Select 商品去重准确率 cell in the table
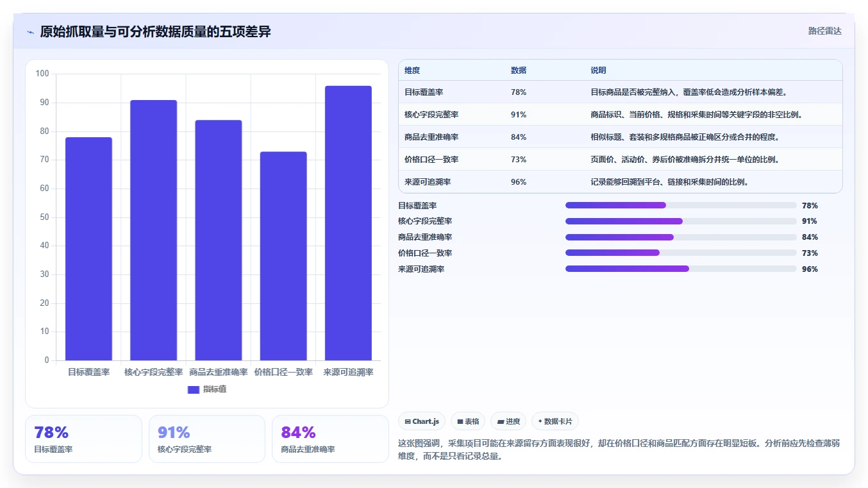This screenshot has height=488, width=868. click(431, 137)
